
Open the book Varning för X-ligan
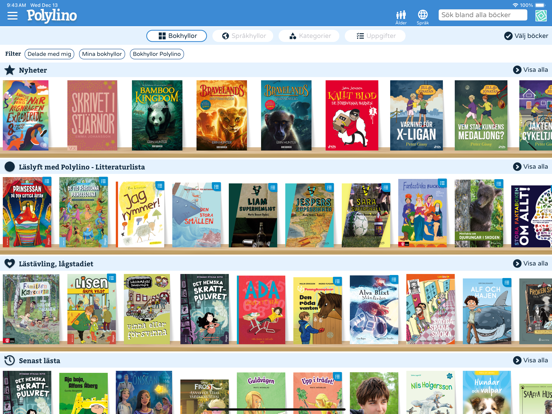[x=416, y=115]
